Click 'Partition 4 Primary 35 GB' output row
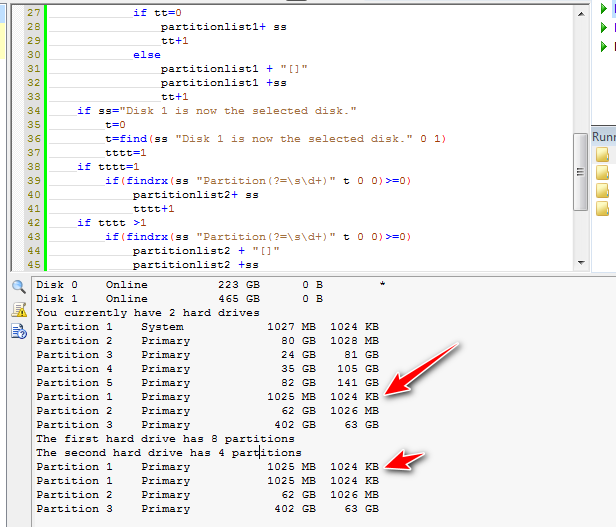Image resolution: width=616 pixels, height=527 pixels. coord(207,369)
